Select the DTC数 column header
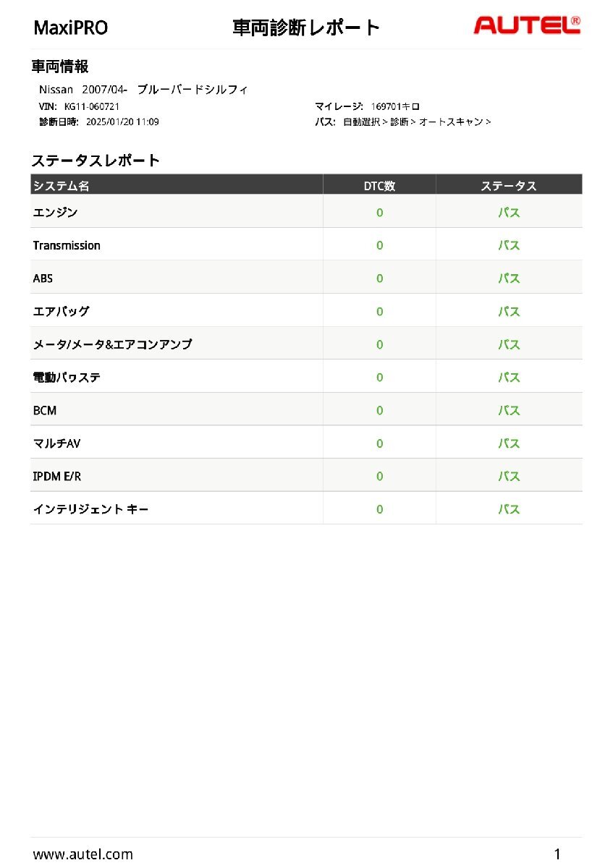613x868 pixels. click(x=379, y=186)
